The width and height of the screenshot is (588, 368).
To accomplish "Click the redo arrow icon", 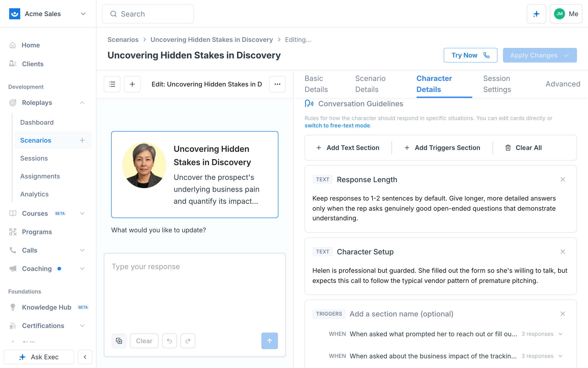I will click(188, 341).
